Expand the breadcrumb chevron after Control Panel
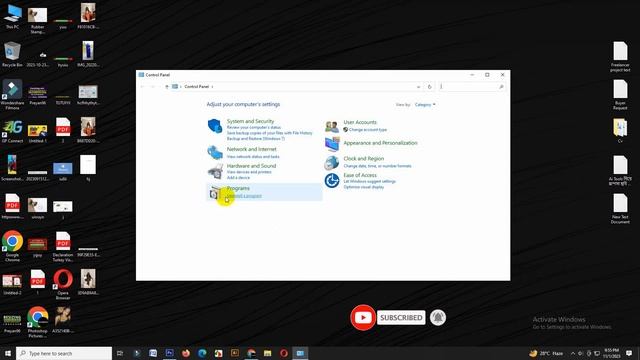The height and width of the screenshot is (360, 640). (x=212, y=87)
